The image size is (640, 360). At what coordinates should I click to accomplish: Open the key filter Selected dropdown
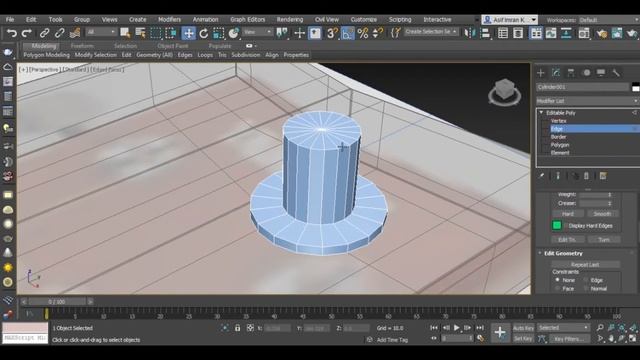[563, 328]
